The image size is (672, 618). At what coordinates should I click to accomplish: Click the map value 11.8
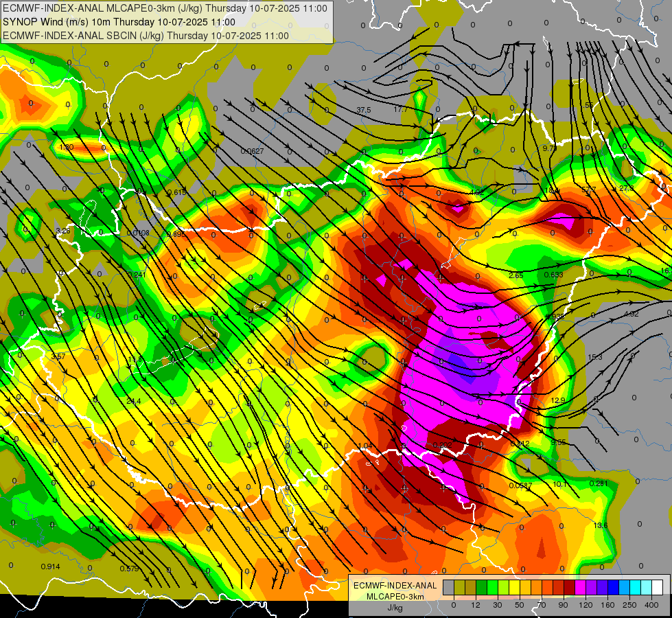pyautogui.click(x=135, y=359)
